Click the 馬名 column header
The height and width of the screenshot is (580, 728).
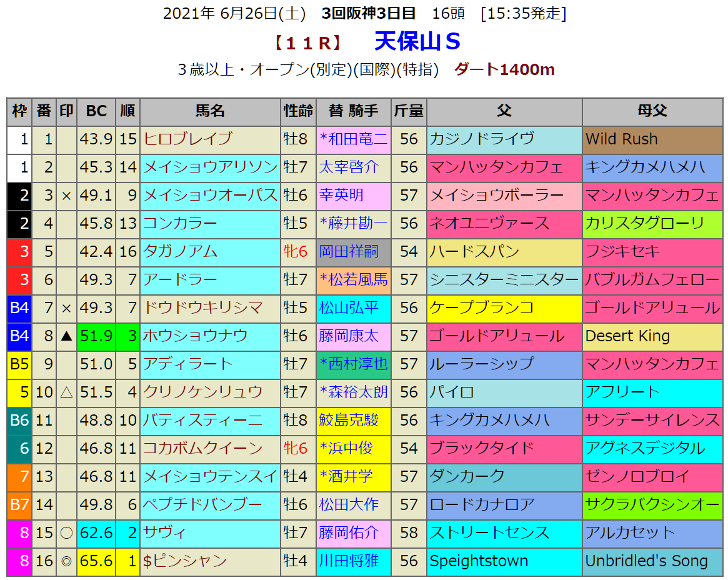210,111
